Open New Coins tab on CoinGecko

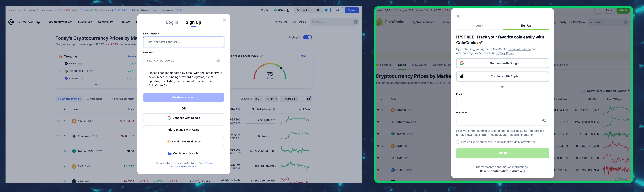[x=419, y=65]
